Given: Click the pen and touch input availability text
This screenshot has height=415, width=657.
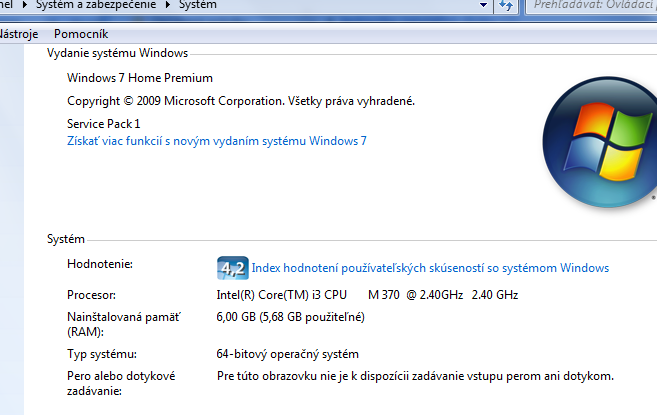Looking at the screenshot, I should click(415, 376).
